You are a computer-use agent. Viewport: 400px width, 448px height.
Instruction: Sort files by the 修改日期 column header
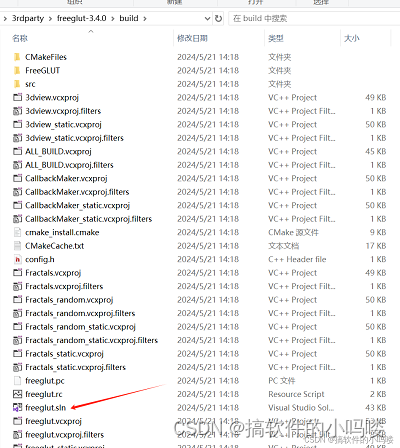tap(192, 38)
